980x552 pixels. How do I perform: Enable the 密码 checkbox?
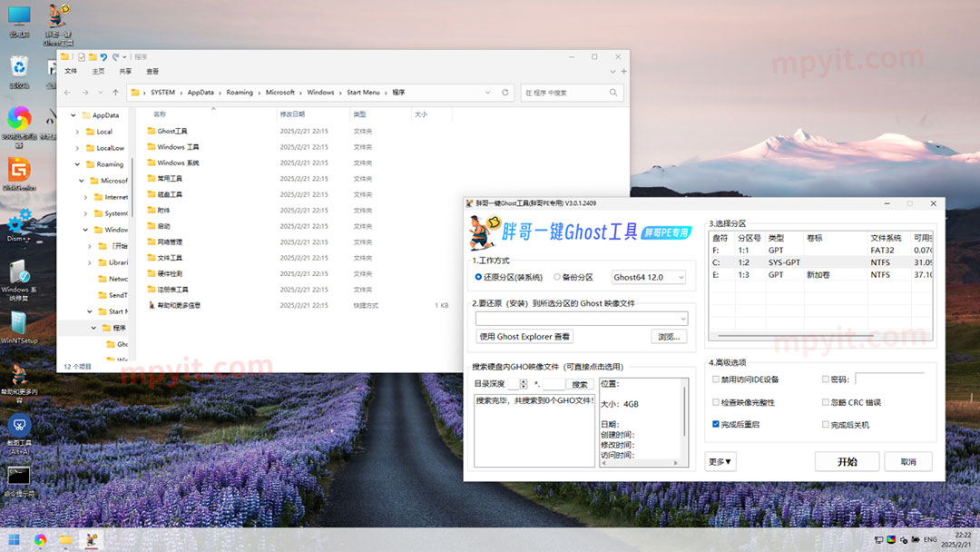click(826, 379)
